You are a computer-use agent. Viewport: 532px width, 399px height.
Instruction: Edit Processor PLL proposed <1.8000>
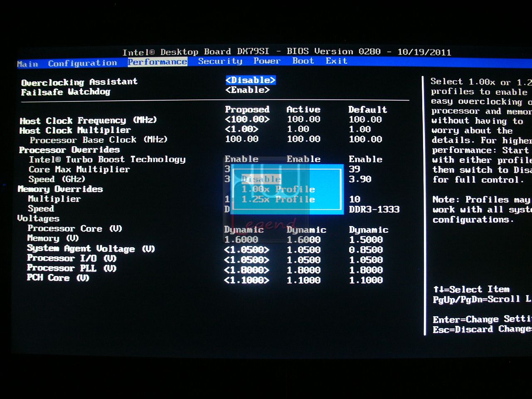(246, 270)
